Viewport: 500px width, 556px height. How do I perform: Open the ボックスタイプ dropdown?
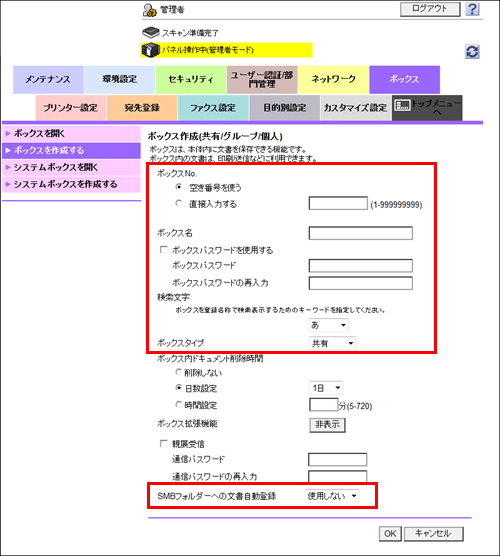pyautogui.click(x=333, y=343)
